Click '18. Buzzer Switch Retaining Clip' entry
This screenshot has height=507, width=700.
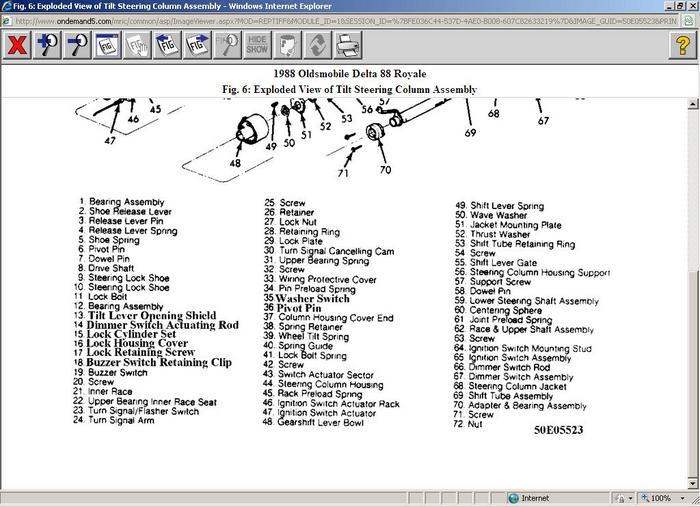point(153,362)
